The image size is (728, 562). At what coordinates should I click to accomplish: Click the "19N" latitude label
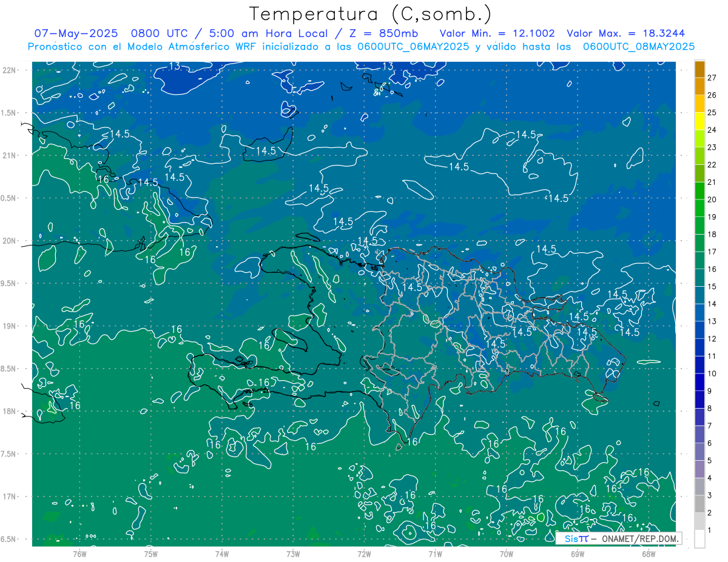coord(10,326)
